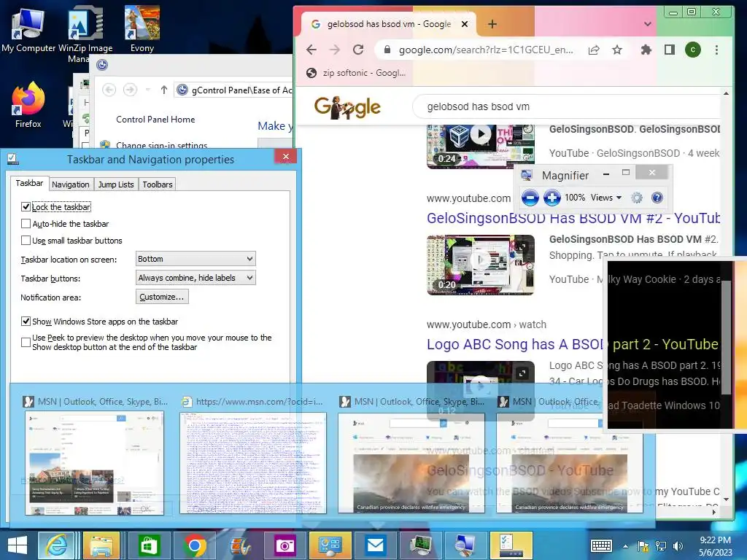747x560 pixels.
Task: Open WinZip Image Manager desktop icon
Action: (x=85, y=34)
